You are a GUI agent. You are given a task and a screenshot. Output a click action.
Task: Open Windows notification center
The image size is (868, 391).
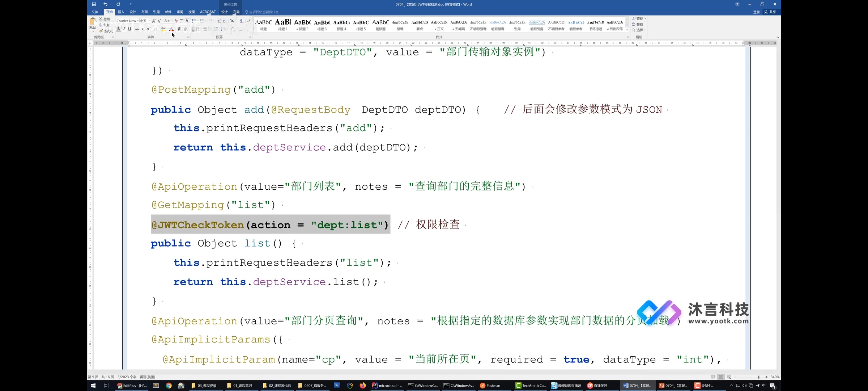(773, 386)
